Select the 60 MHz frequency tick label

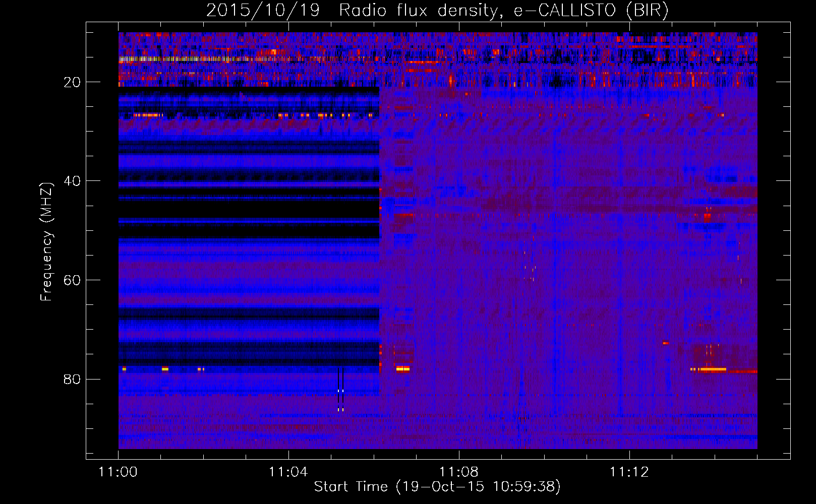click(73, 280)
